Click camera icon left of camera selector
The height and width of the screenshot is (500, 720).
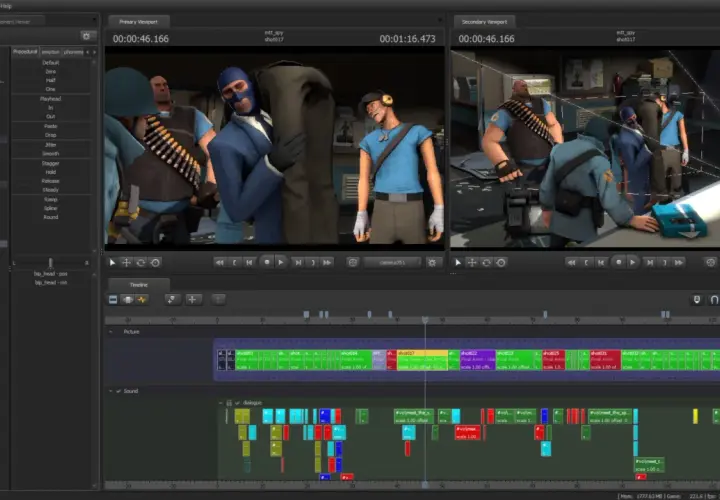tap(353, 263)
